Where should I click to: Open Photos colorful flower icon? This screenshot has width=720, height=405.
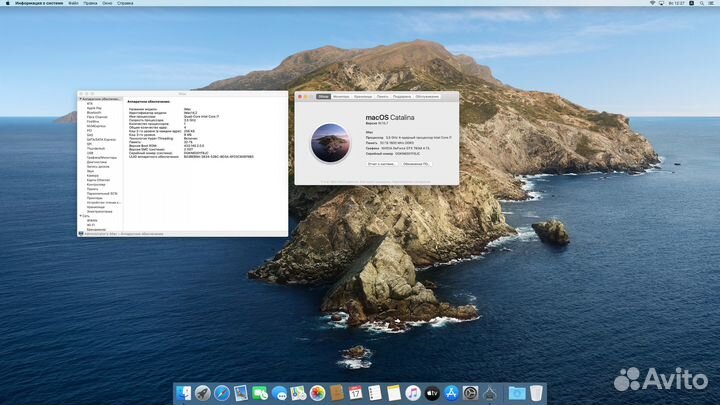click(317, 393)
